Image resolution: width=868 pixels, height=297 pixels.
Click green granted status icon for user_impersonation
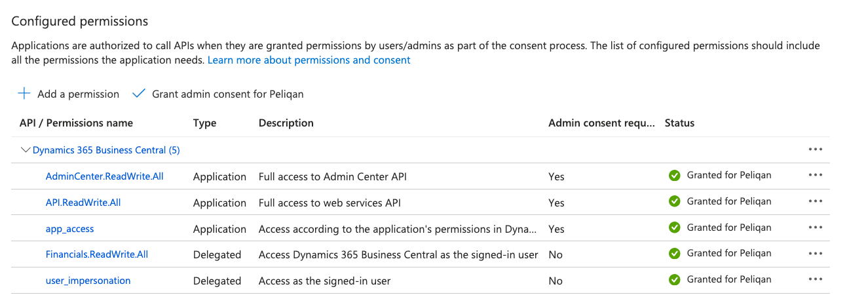pos(674,279)
